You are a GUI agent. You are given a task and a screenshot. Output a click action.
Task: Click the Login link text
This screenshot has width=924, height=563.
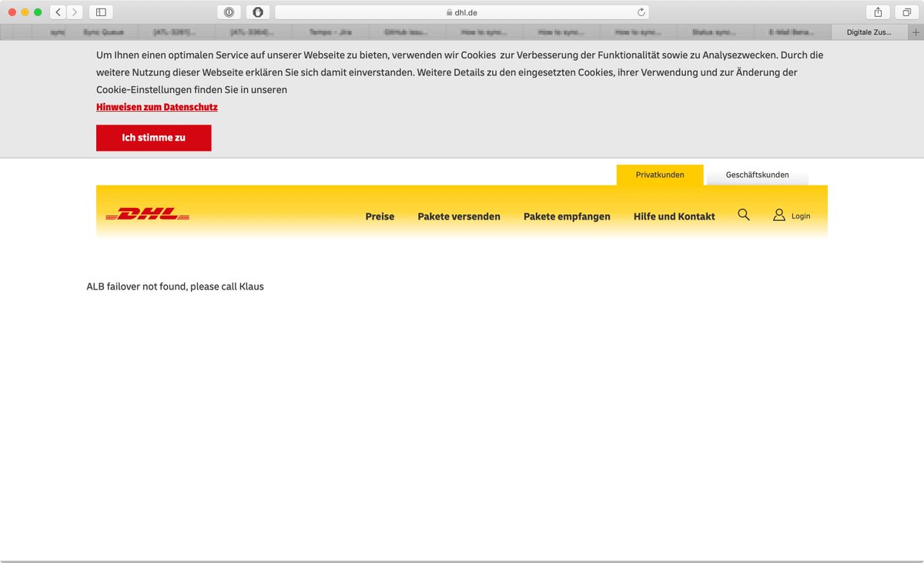(x=801, y=216)
